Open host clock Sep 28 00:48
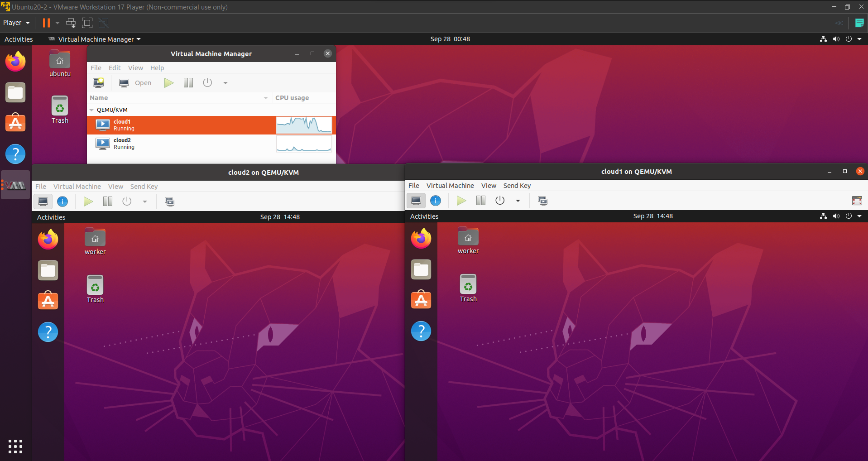The height and width of the screenshot is (461, 868). point(450,39)
